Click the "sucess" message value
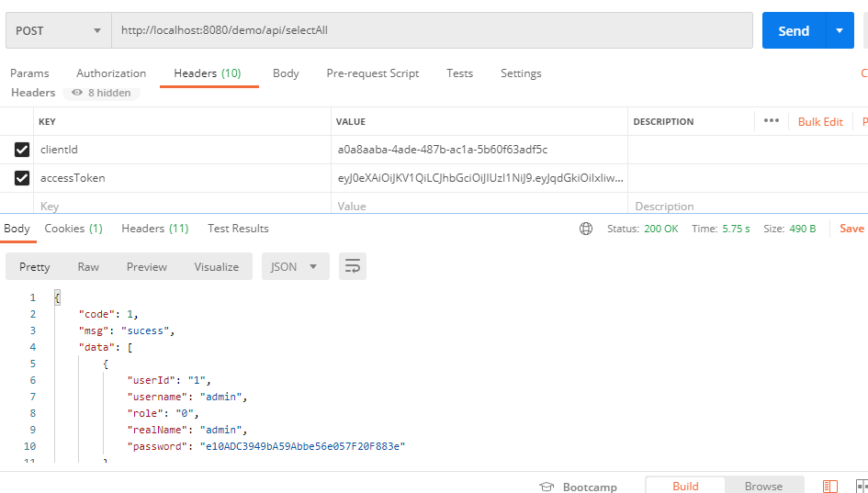 click(145, 331)
